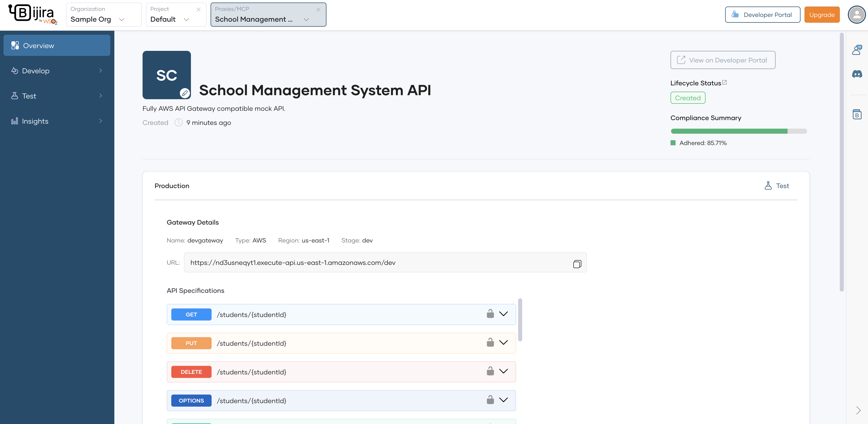Open the Insights section in left sidebar
The height and width of the screenshot is (424, 868).
point(35,121)
